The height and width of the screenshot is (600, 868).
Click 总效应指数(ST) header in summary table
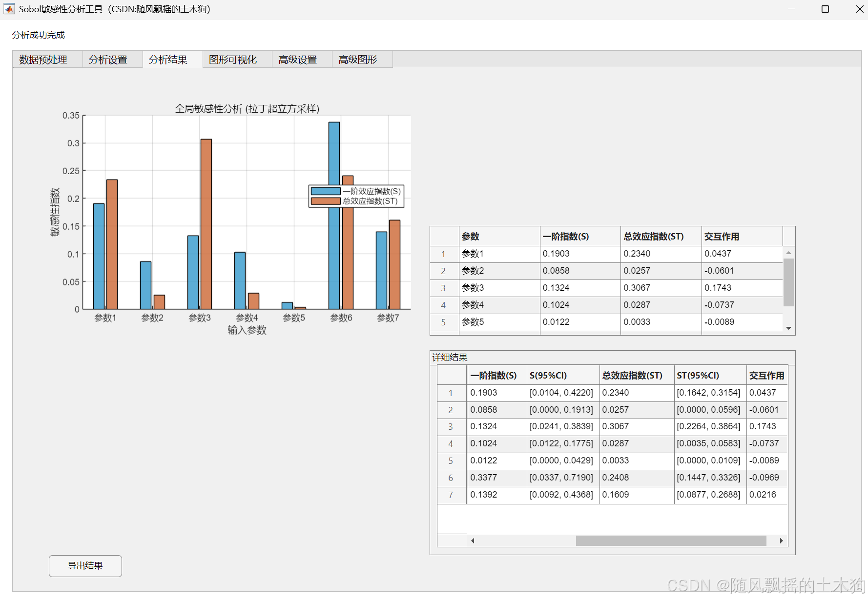click(x=661, y=237)
